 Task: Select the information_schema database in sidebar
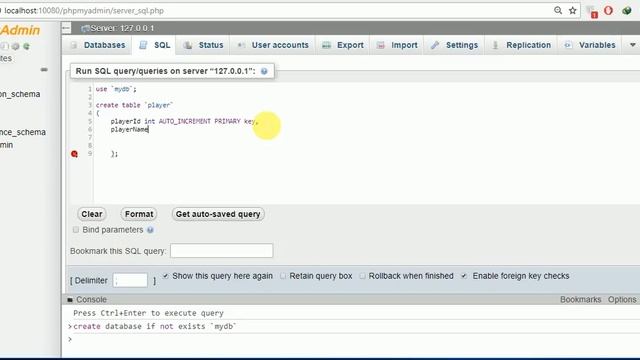pyautogui.click(x=20, y=94)
